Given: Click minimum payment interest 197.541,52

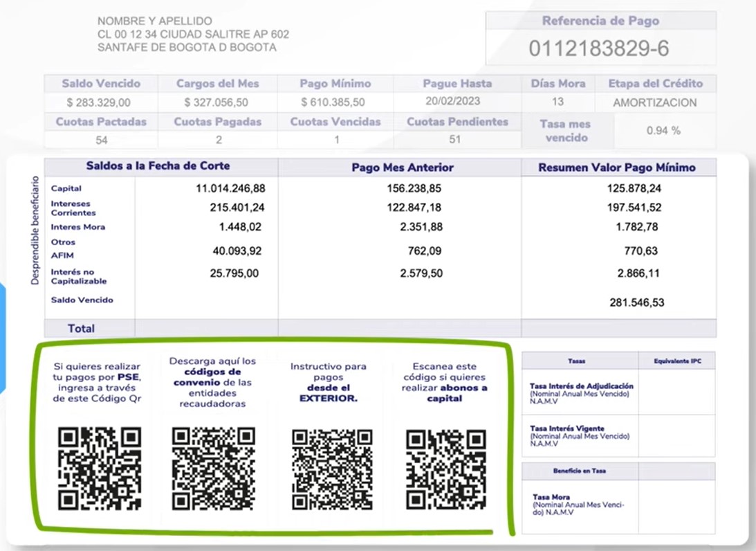Looking at the screenshot, I should pos(634,208).
